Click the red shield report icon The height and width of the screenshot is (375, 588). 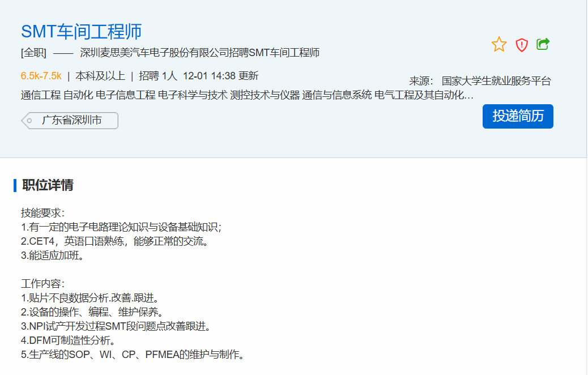(x=521, y=45)
